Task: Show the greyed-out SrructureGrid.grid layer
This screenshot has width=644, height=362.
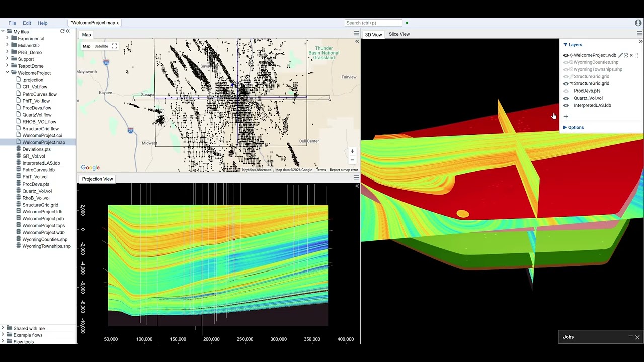Action: pos(566,76)
